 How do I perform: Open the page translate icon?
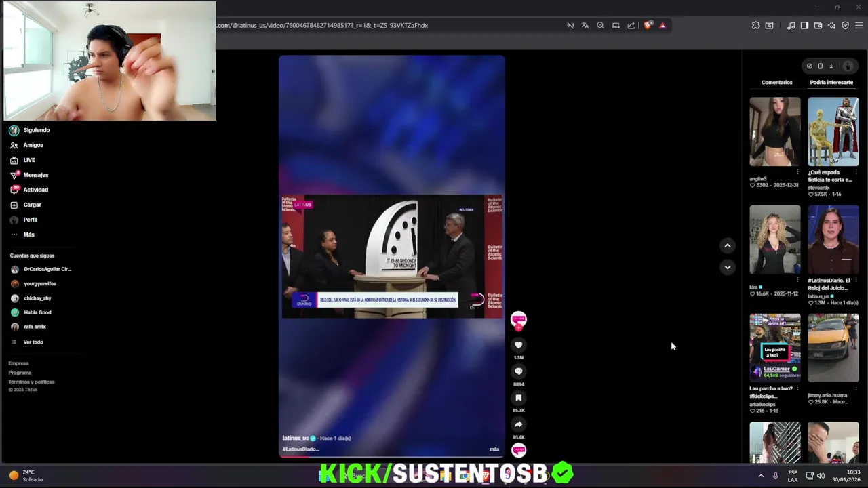(x=585, y=25)
